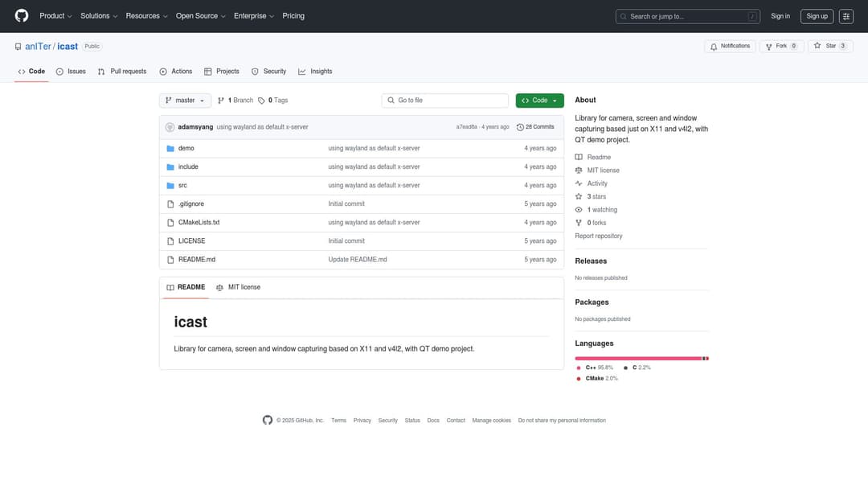Viewport: 868px width, 489px height.
Task: Click the scales icon beside MIT license in About
Action: point(579,171)
